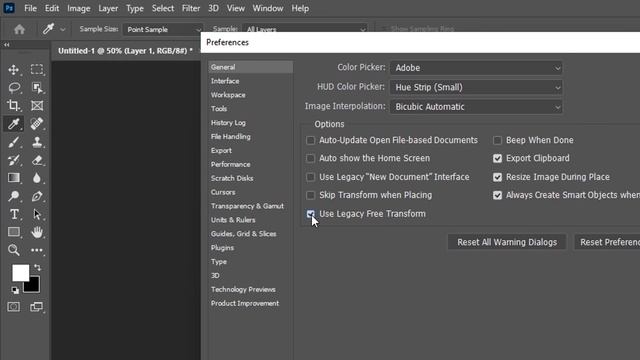Select the Frame tool
This screenshot has height=360, width=640.
click(37, 106)
